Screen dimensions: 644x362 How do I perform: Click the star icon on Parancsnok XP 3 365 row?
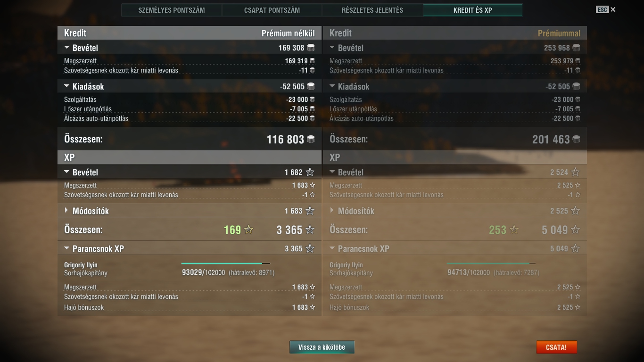pos(310,248)
